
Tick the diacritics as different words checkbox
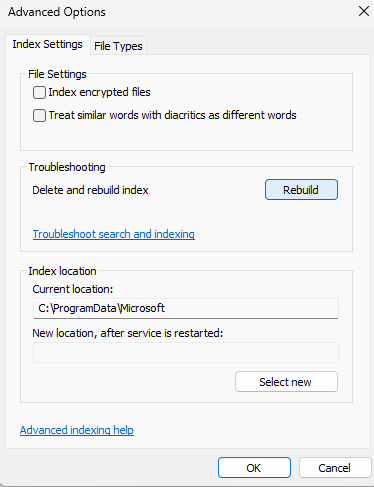click(x=39, y=115)
